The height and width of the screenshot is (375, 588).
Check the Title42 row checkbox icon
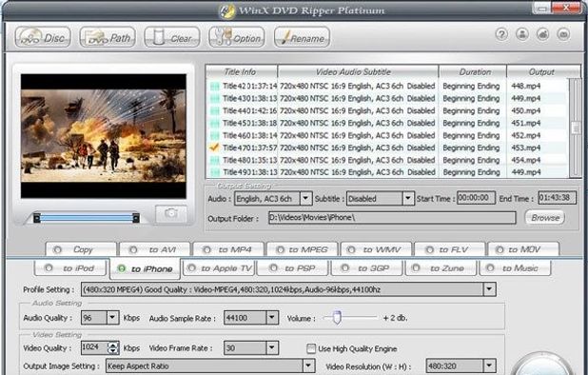click(215, 87)
